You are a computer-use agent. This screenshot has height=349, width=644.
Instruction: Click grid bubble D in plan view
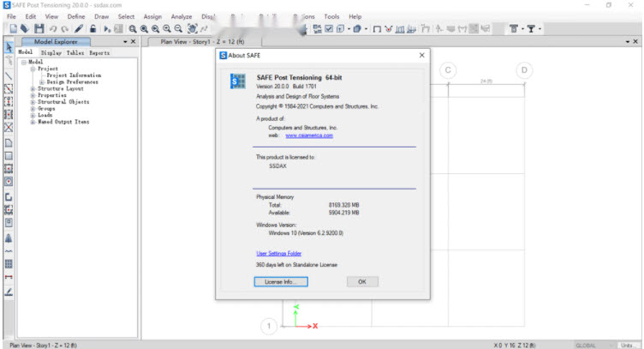point(524,70)
